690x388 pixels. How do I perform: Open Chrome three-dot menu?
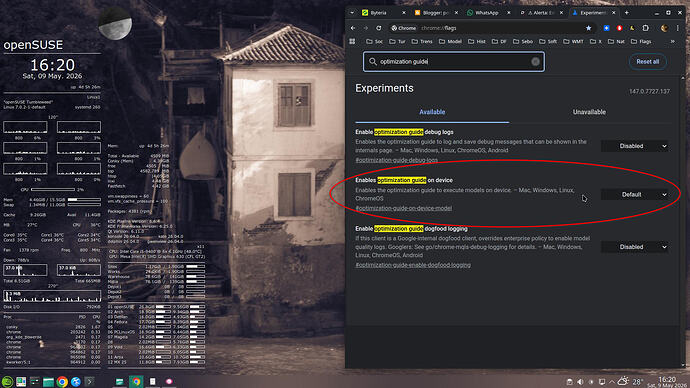coord(678,28)
